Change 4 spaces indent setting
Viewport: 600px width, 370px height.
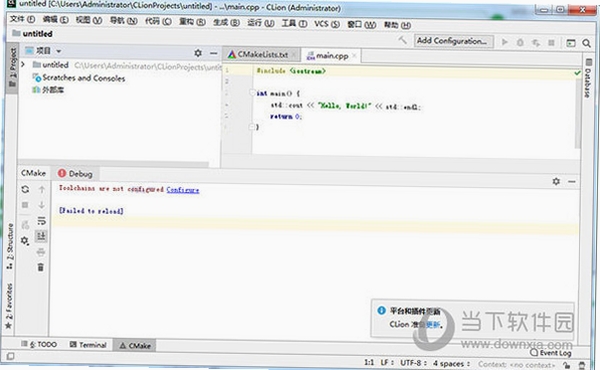451,363
